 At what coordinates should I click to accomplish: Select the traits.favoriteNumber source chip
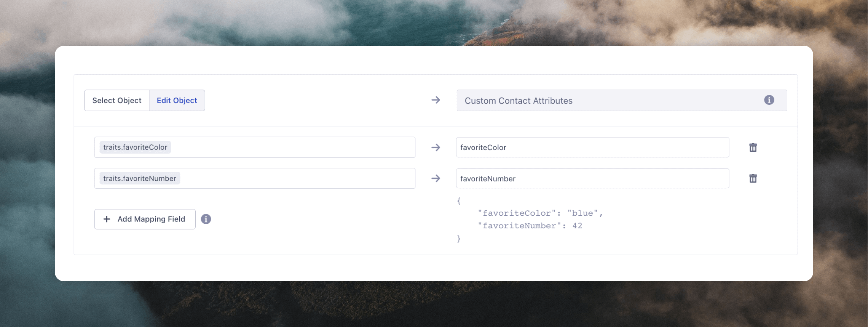[x=140, y=179]
